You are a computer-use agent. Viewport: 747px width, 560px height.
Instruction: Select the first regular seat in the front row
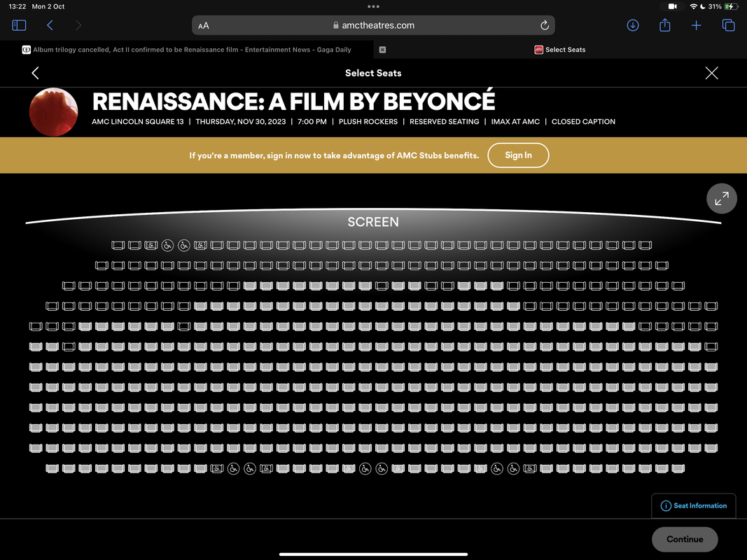(x=118, y=245)
